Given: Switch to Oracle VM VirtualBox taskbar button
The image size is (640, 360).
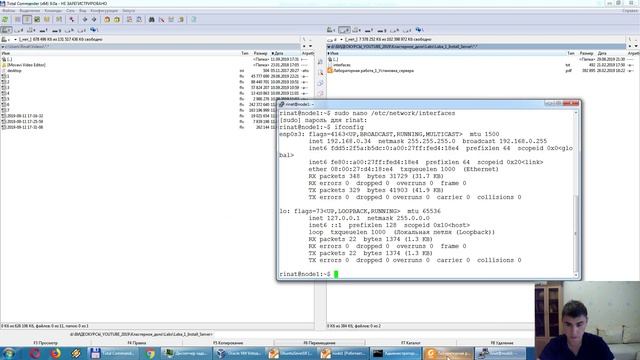Looking at the screenshot, I should click(239, 353).
